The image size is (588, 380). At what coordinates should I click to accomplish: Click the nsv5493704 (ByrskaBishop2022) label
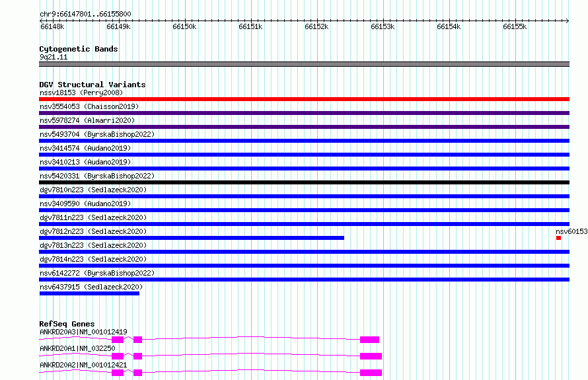click(97, 134)
